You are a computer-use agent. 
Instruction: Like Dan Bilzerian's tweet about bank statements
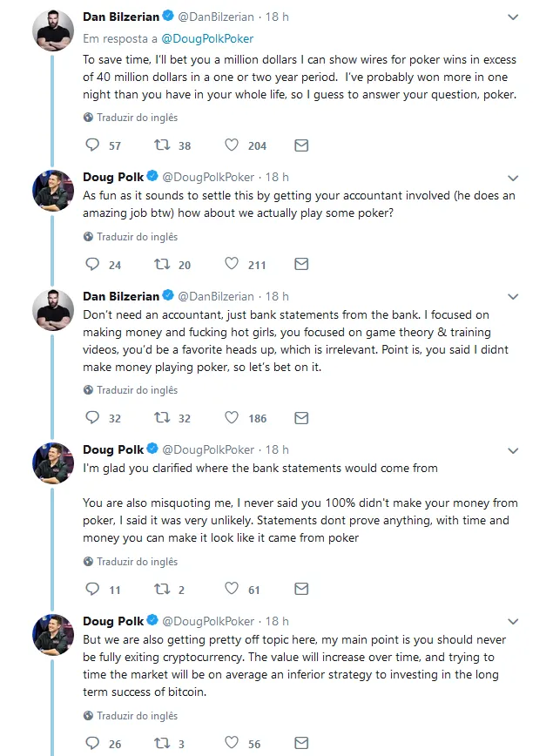pyautogui.click(x=232, y=418)
